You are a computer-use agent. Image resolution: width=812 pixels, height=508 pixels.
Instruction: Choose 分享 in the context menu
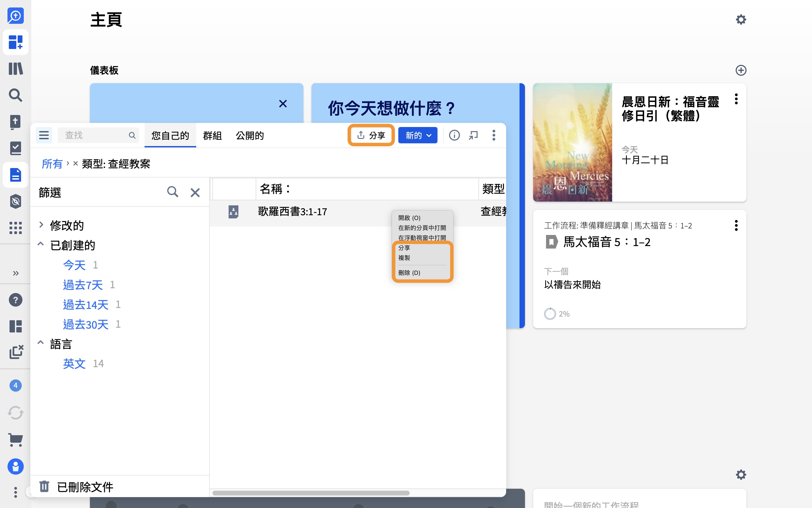pyautogui.click(x=404, y=248)
